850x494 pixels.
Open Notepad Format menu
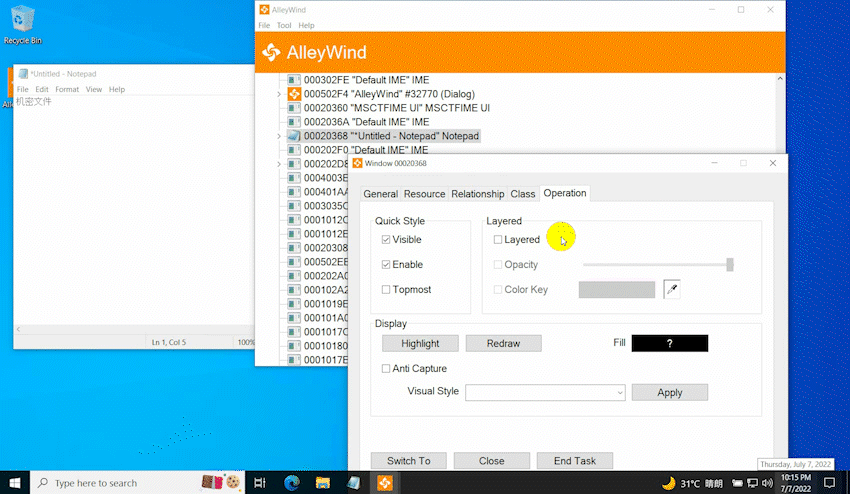click(x=67, y=89)
